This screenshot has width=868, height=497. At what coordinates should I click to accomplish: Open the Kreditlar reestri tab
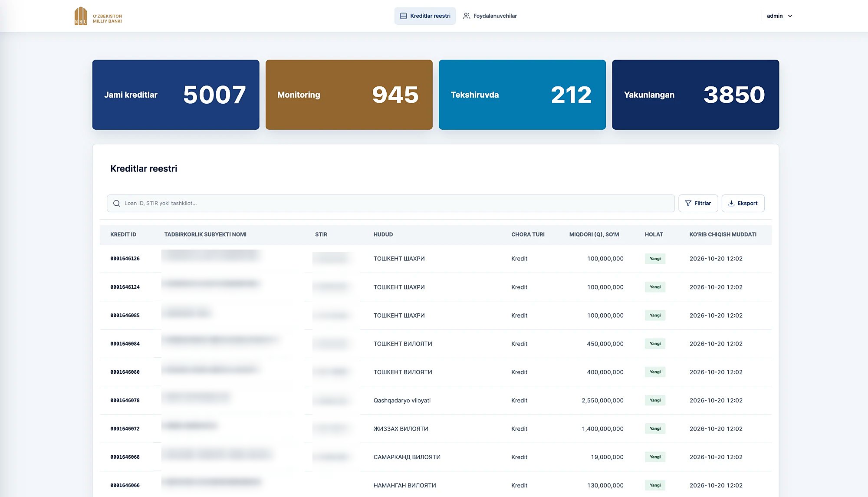coord(425,16)
